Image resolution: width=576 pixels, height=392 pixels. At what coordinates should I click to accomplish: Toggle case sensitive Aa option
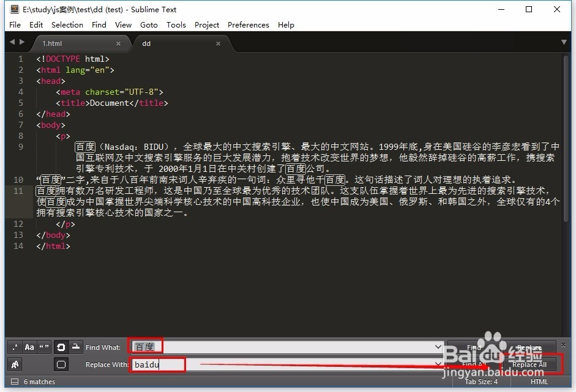[x=29, y=347]
